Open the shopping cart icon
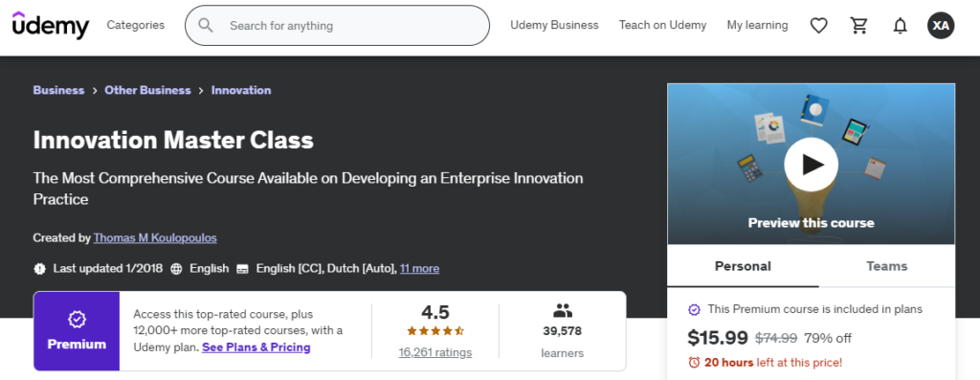Image resolution: width=980 pixels, height=380 pixels. 859,26
